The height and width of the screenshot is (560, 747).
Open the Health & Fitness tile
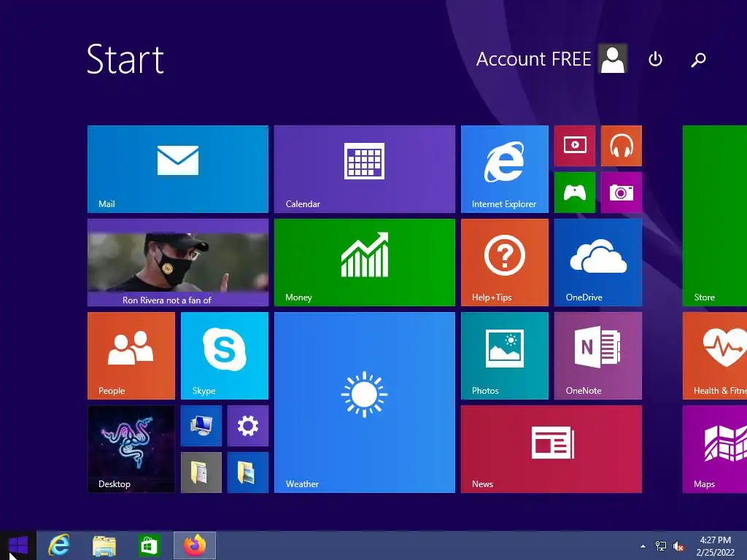[715, 356]
